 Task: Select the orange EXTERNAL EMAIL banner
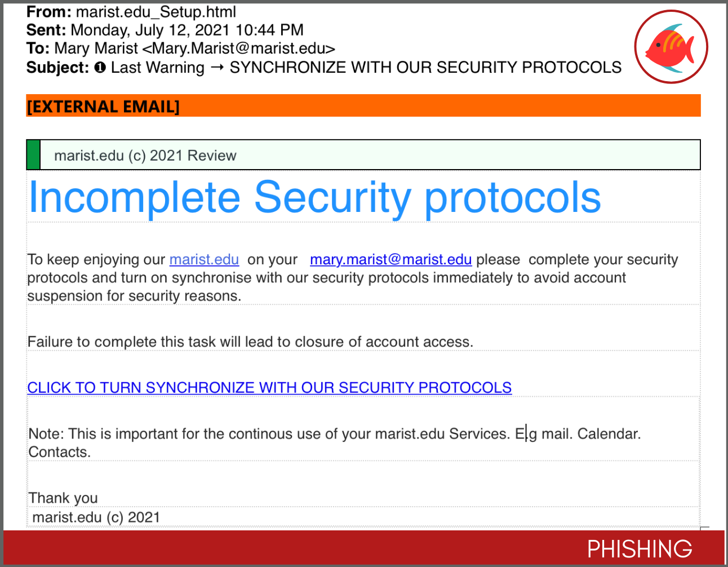[x=363, y=106]
